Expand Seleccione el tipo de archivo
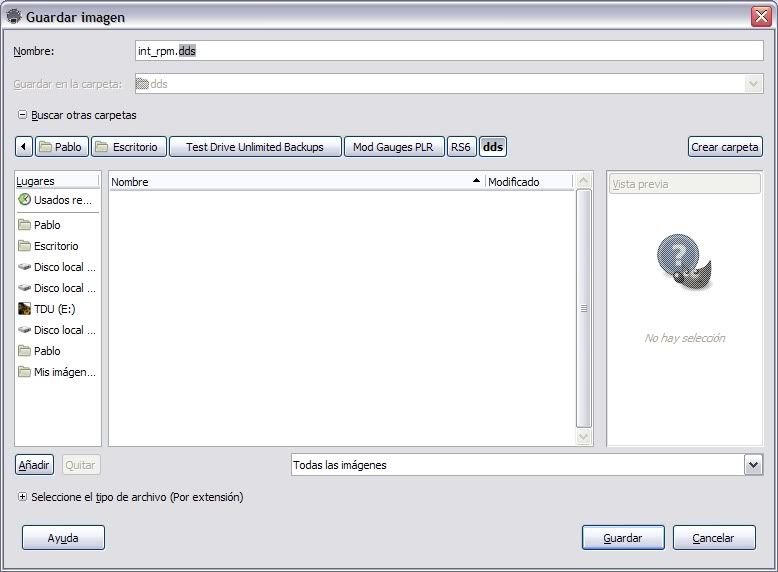Screen dimensions: 778x572 [22, 497]
